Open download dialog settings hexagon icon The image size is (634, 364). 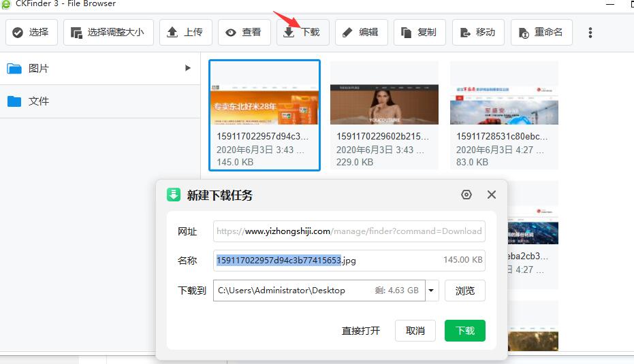(x=466, y=195)
